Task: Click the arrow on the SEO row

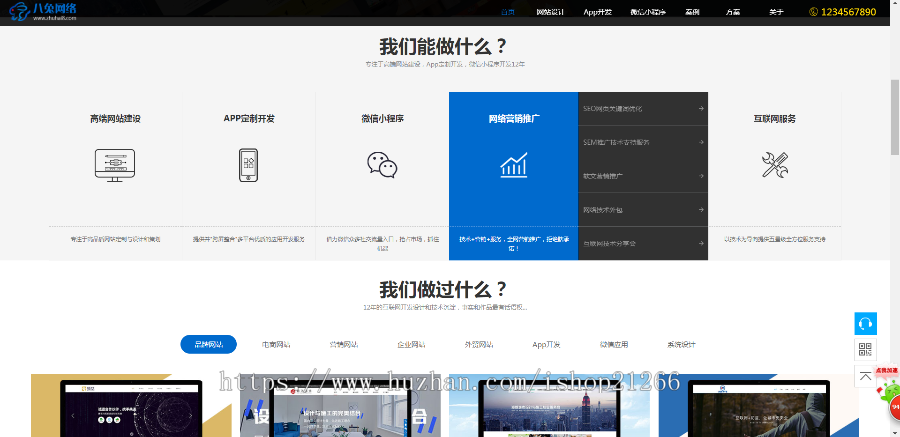Action: point(701,109)
